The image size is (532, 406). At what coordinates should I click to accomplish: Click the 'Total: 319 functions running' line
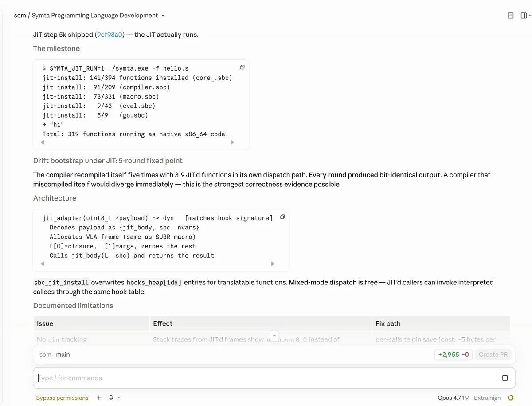[x=135, y=134]
